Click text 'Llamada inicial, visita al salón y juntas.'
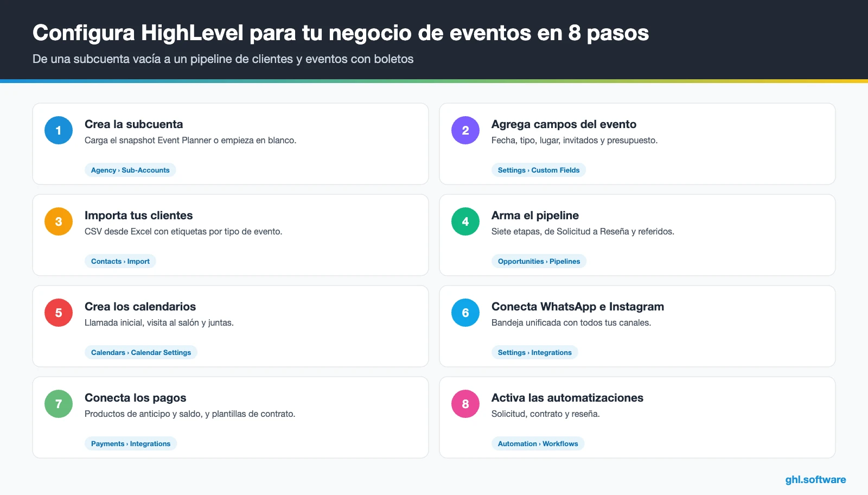 159,322
